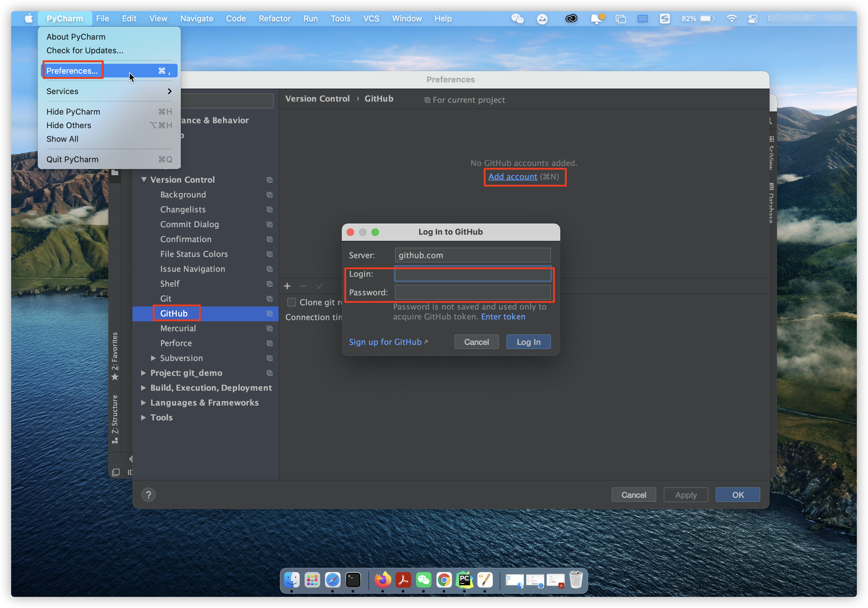Open Firefox from the dock
The height and width of the screenshot is (608, 868).
[x=383, y=580]
